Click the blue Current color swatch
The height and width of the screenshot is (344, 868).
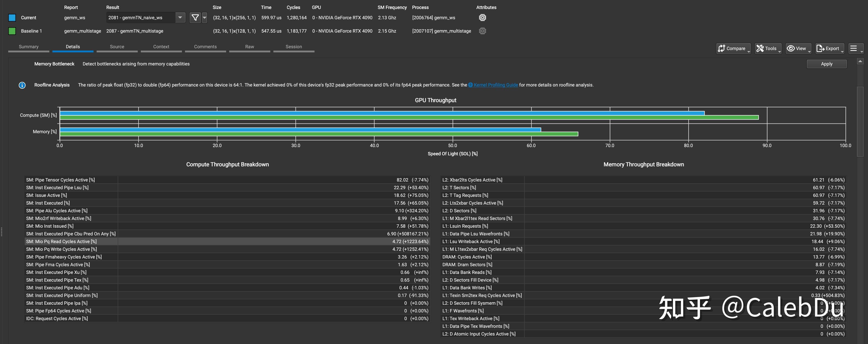(12, 17)
